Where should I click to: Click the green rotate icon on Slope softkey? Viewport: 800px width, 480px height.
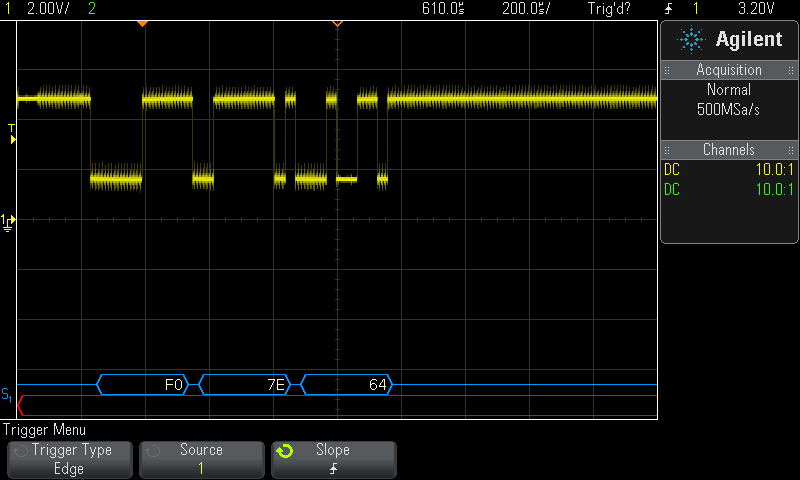(285, 451)
